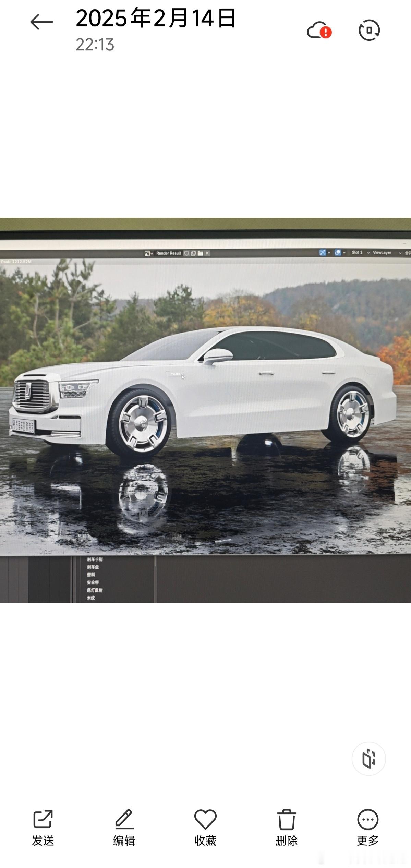Open 编辑 to edit the photo
Screen dimensions: 411x868
tap(124, 828)
